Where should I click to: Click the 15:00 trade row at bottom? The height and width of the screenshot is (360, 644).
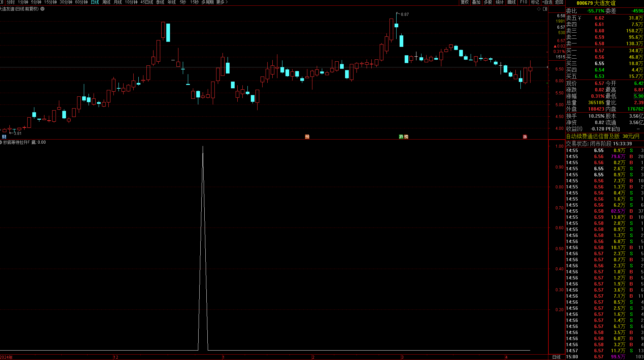click(x=605, y=357)
